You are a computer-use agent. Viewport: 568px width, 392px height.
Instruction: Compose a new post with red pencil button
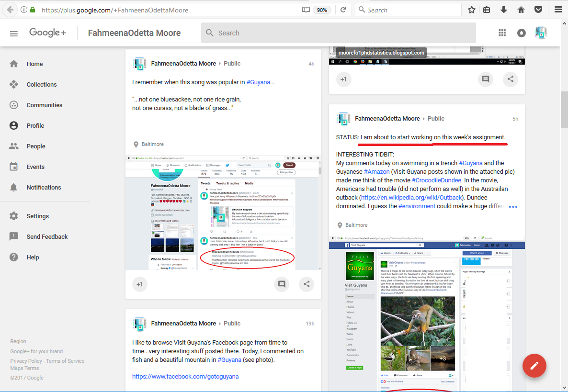point(534,366)
